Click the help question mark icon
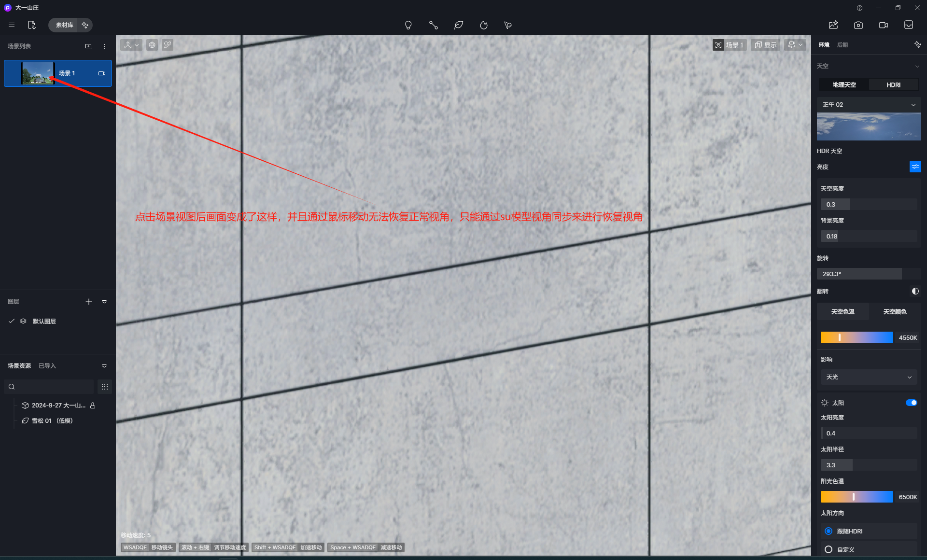 click(x=859, y=8)
